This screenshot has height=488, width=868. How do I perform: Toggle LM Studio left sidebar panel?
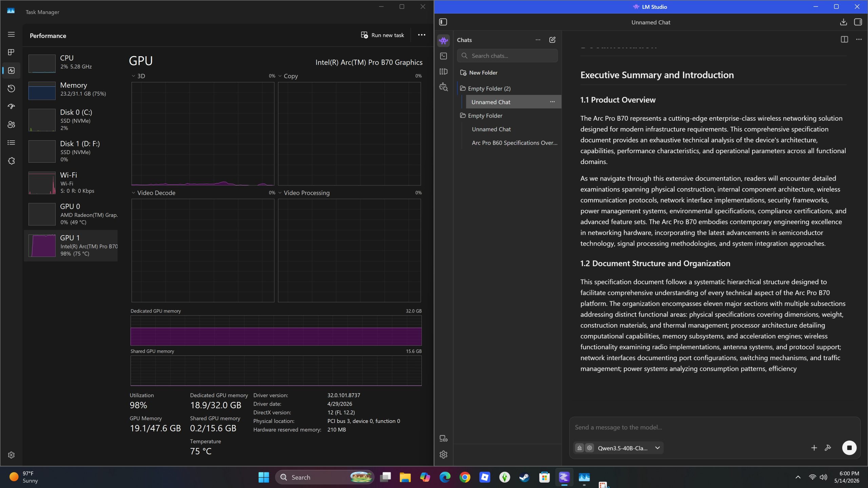pos(443,22)
